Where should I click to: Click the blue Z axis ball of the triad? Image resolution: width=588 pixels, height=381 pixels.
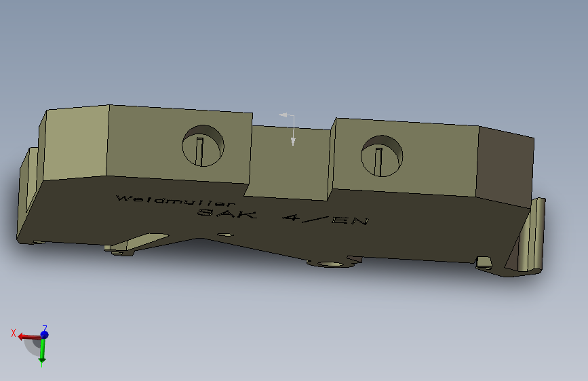click(44, 334)
